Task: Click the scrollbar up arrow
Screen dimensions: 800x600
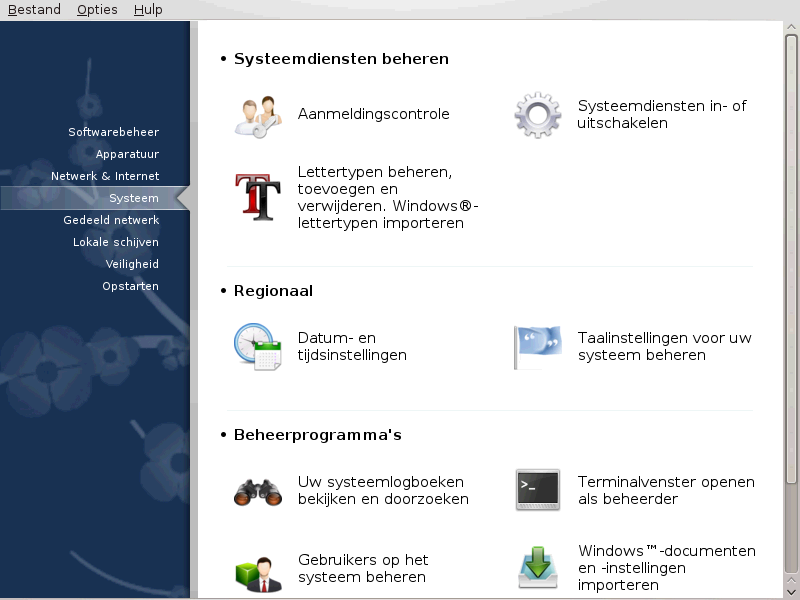Action: point(791,27)
